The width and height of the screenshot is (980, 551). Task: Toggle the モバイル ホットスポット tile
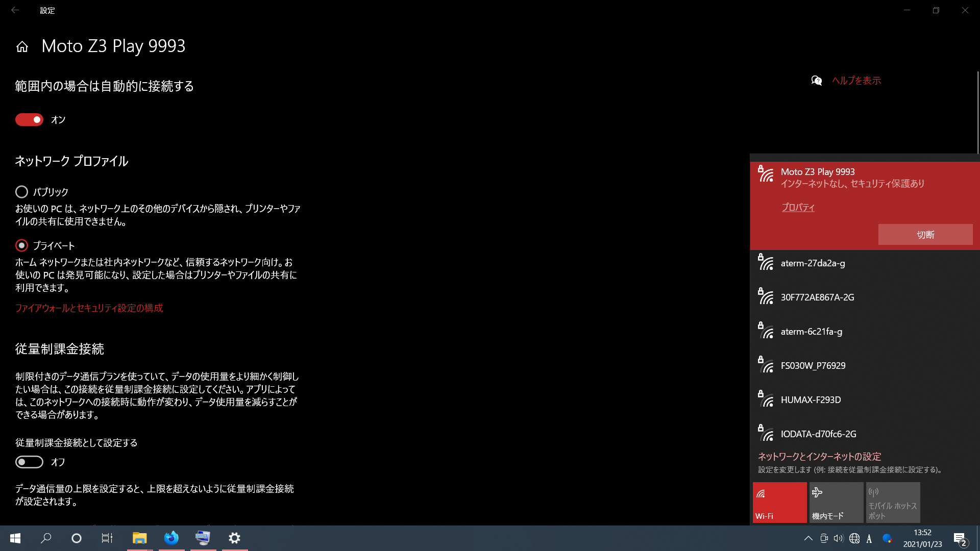(x=893, y=503)
